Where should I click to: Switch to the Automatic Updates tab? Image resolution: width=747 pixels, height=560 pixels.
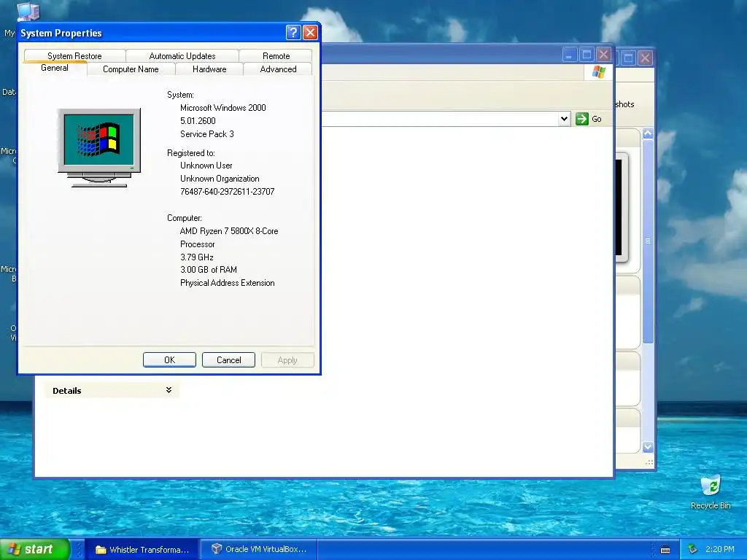point(182,55)
